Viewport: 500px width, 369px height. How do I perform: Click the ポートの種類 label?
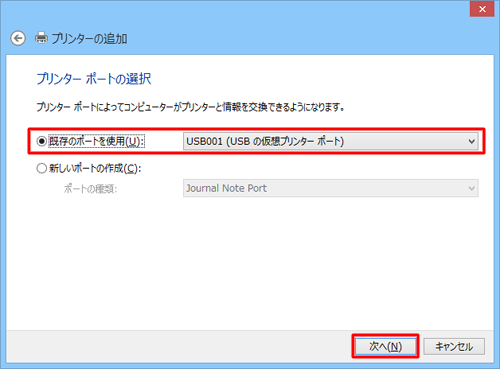pos(90,189)
